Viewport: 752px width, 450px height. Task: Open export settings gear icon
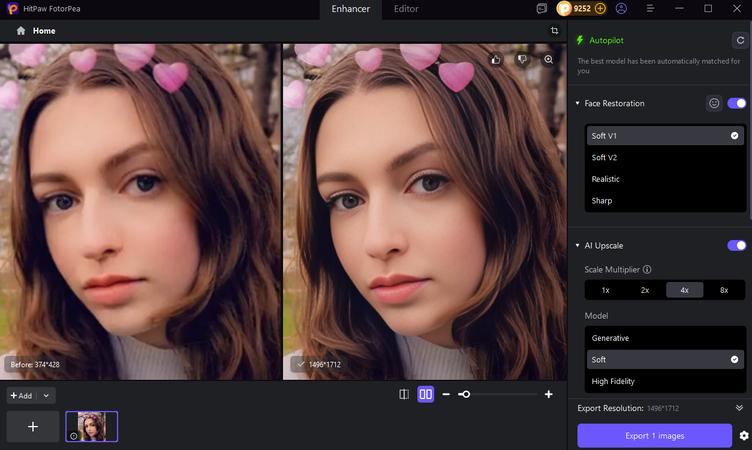click(743, 436)
